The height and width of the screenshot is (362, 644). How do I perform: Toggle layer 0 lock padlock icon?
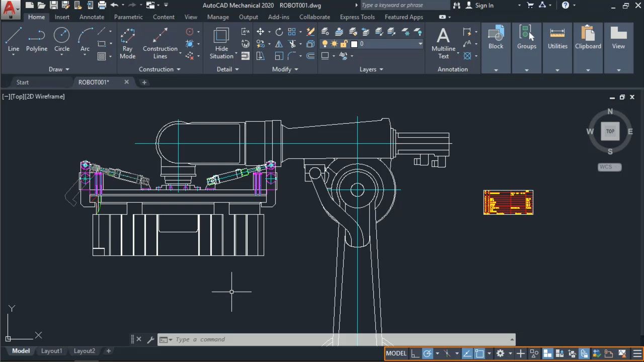pyautogui.click(x=344, y=44)
